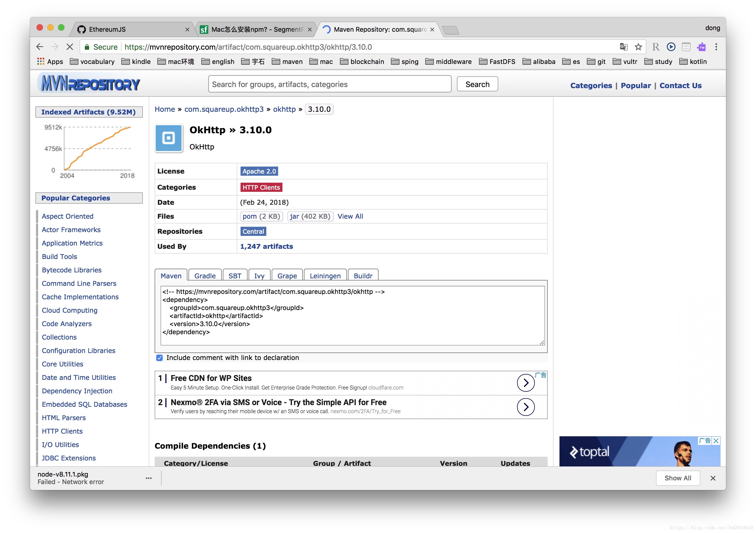The image size is (756, 533).
Task: Click the play-circle extension icon
Action: coord(671,47)
